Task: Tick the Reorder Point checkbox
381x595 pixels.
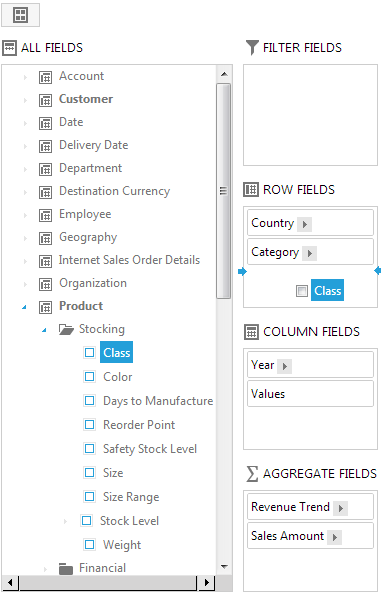Action: (90, 424)
